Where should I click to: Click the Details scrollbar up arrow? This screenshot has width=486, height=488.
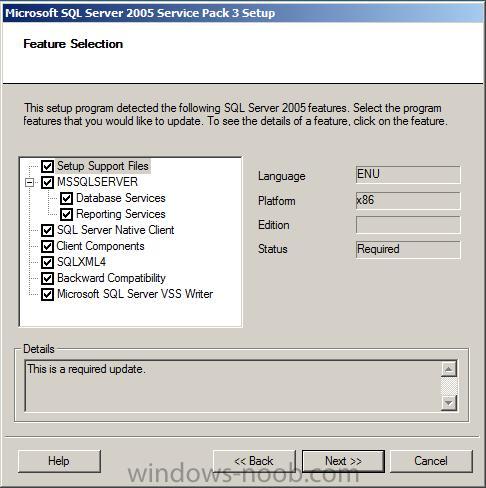449,369
